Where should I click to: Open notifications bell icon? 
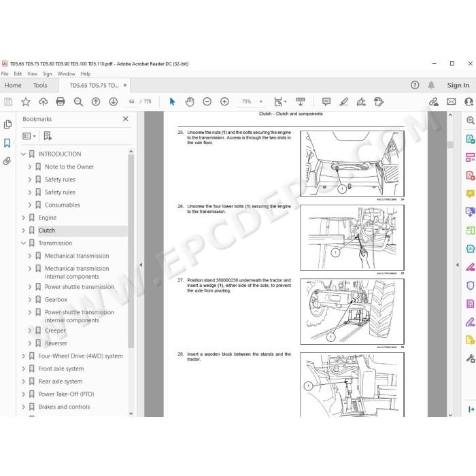(x=431, y=85)
